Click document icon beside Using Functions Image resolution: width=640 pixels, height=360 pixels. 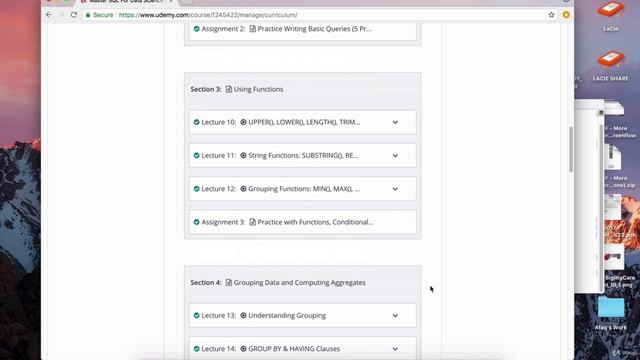[229, 89]
